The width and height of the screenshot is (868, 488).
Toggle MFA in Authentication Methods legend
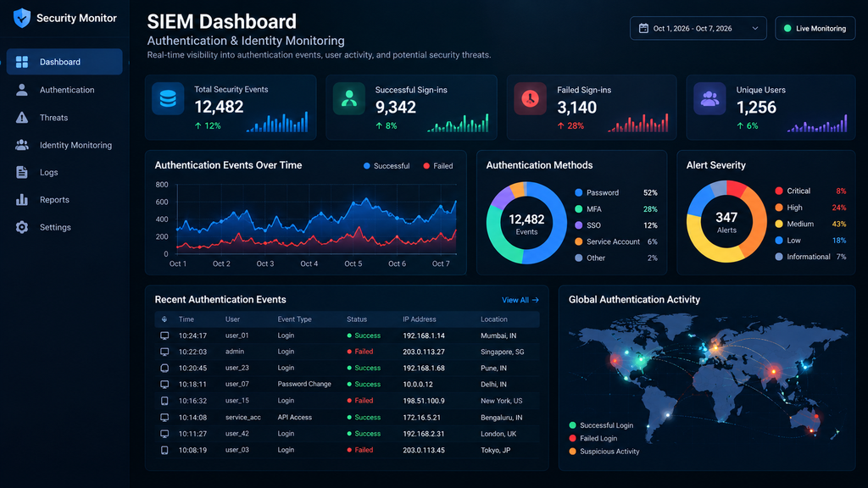(x=588, y=209)
